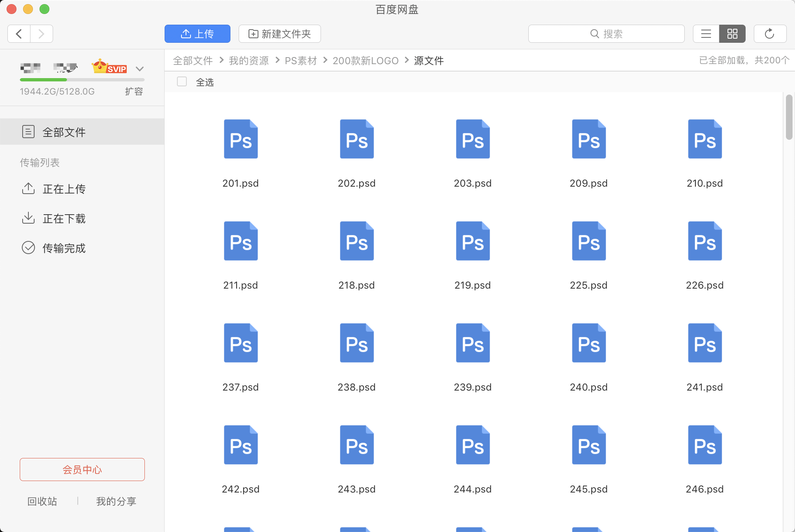The image size is (795, 532).
Task: Select the 211.psd file icon
Action: point(241,241)
